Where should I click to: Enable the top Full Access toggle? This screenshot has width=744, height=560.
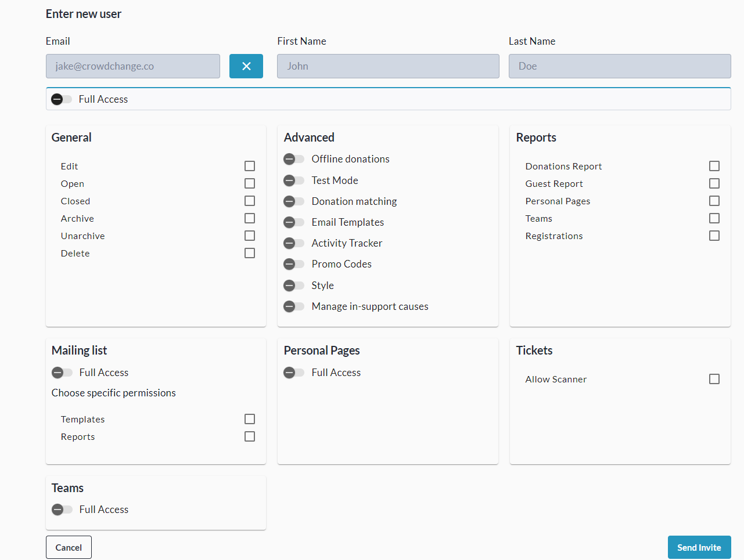[62, 99]
